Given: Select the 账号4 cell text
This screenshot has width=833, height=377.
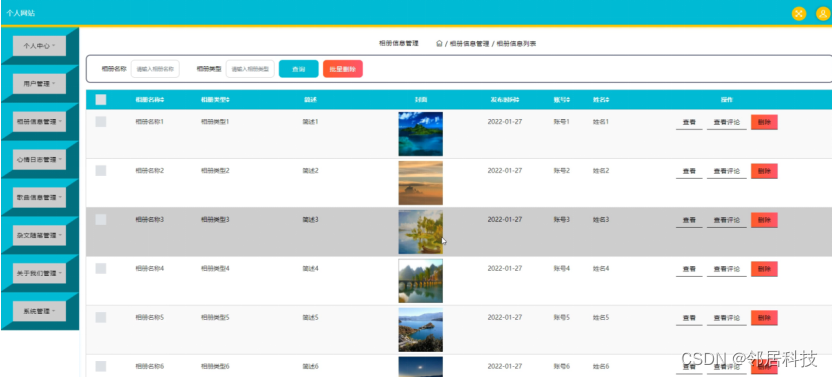Looking at the screenshot, I should click(562, 268).
